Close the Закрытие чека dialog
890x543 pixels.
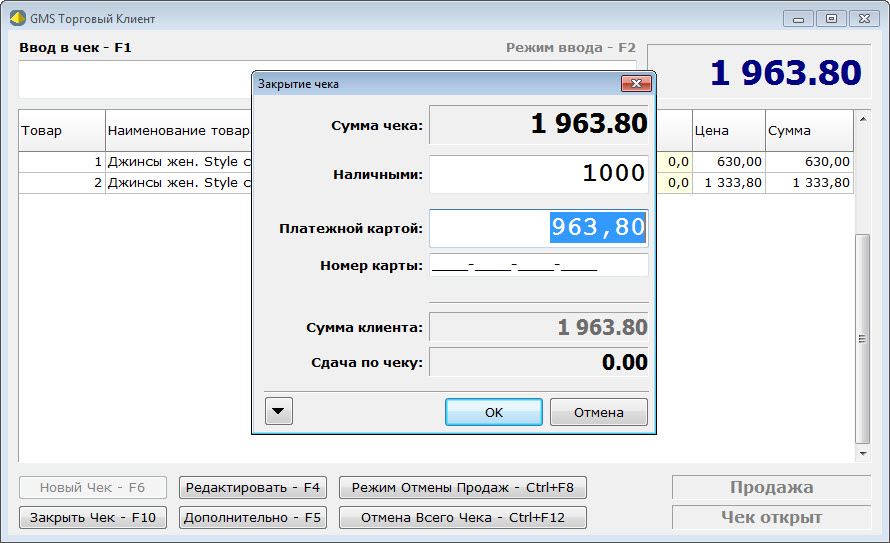pos(636,84)
